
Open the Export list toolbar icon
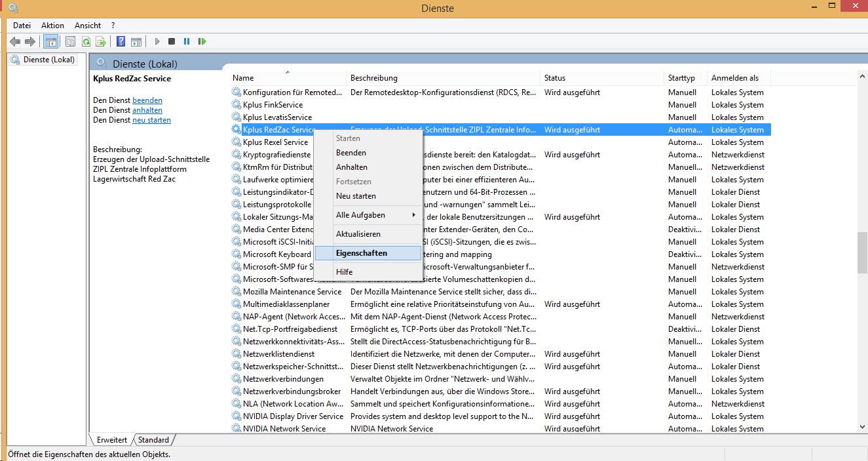tap(101, 41)
